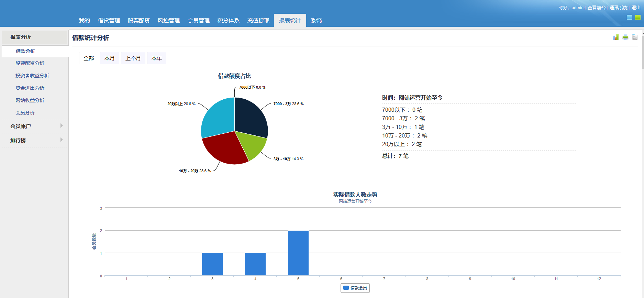The height and width of the screenshot is (298, 644).
Task: Click the export document icon beside printer
Action: point(635,37)
